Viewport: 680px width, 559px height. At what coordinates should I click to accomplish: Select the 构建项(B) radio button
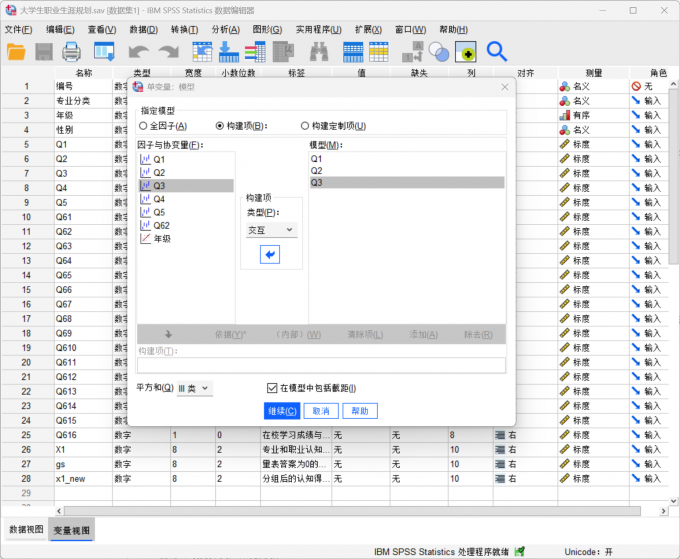pyautogui.click(x=220, y=126)
